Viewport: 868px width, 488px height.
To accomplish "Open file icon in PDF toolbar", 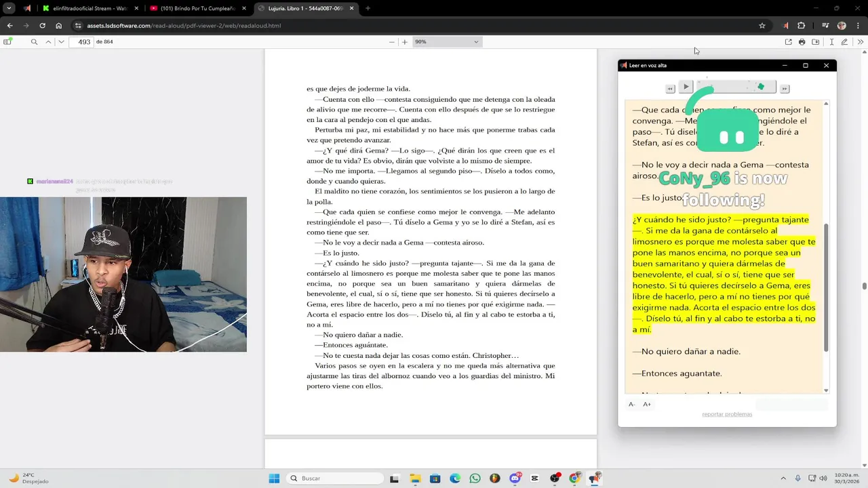I will [788, 42].
